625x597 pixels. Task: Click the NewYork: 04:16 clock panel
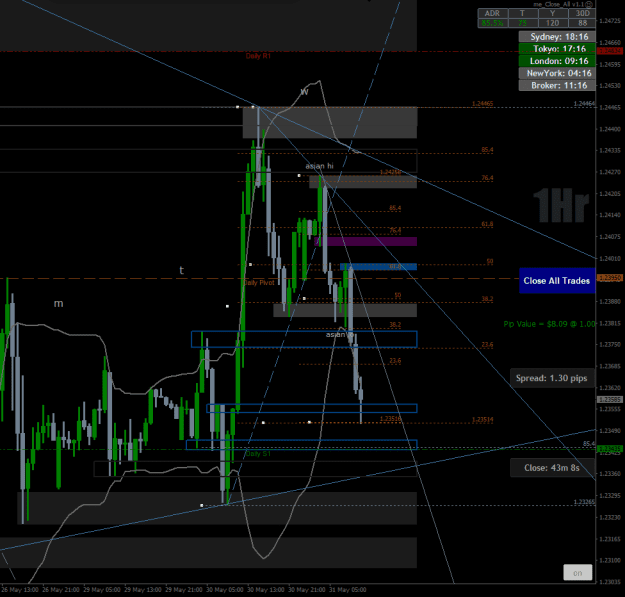557,73
